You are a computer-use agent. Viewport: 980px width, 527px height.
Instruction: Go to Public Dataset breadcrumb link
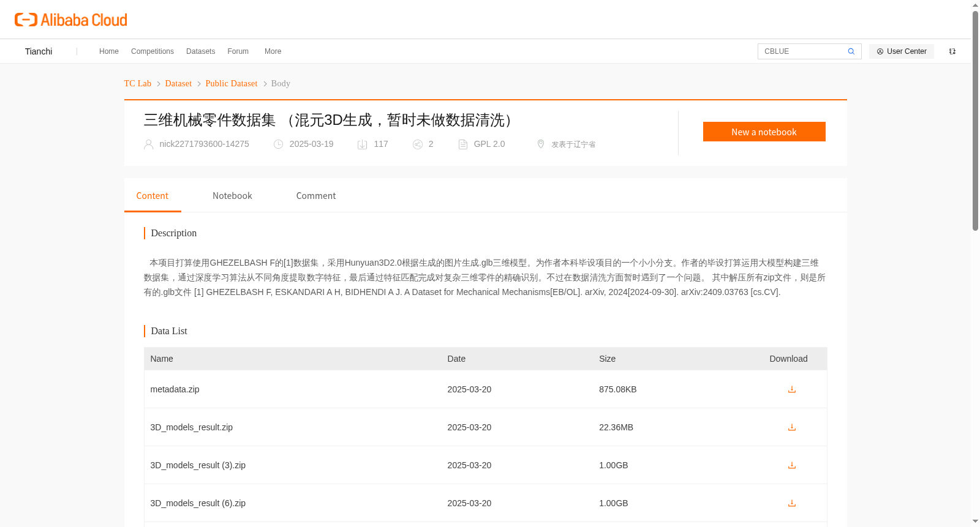[x=232, y=83]
